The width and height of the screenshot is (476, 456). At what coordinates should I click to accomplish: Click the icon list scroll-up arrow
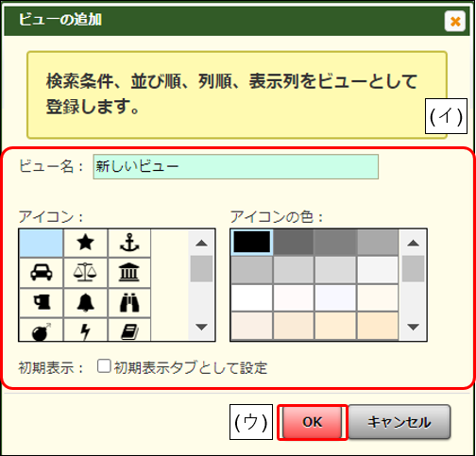click(201, 243)
